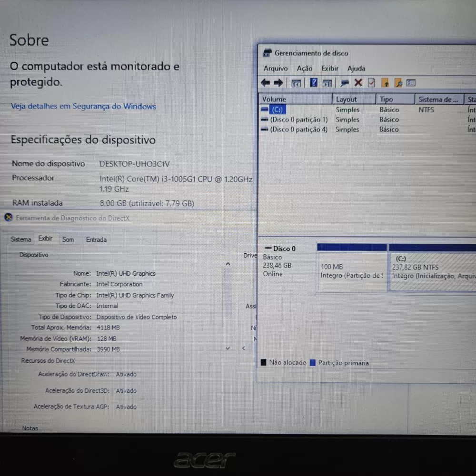This screenshot has width=476, height=476.
Task: Click the Total Aprox. Memória value 4118 MB
Action: pos(108,327)
